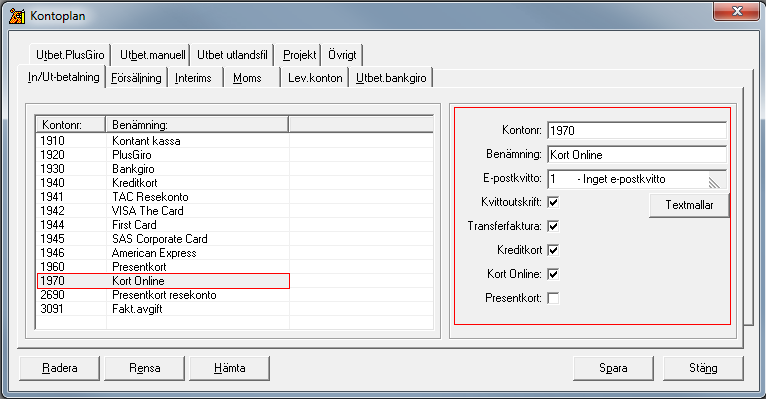Click into the Benämning input field

coord(637,155)
